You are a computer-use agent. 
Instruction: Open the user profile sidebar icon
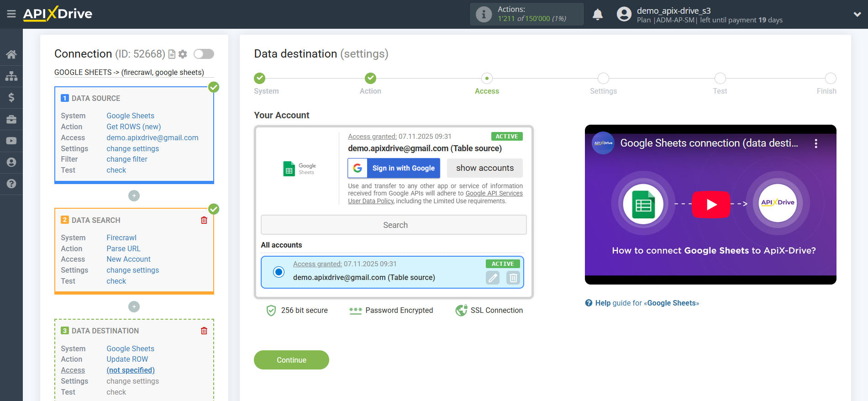(x=11, y=162)
